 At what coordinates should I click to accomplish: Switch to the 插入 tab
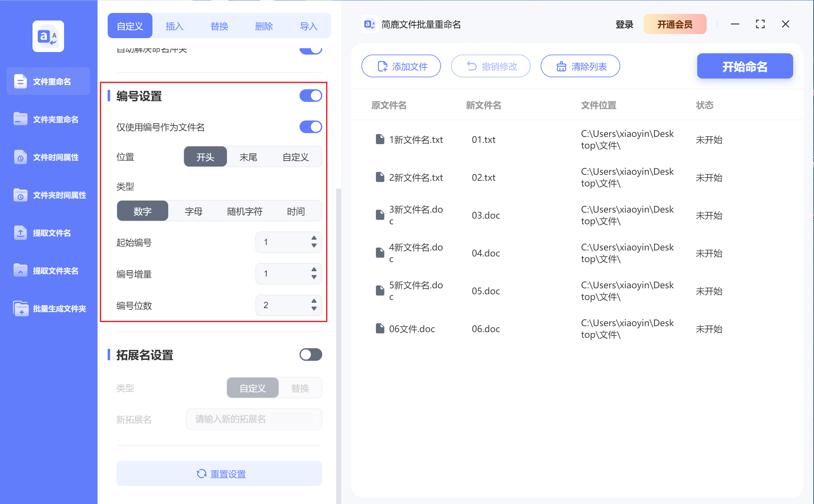click(174, 26)
